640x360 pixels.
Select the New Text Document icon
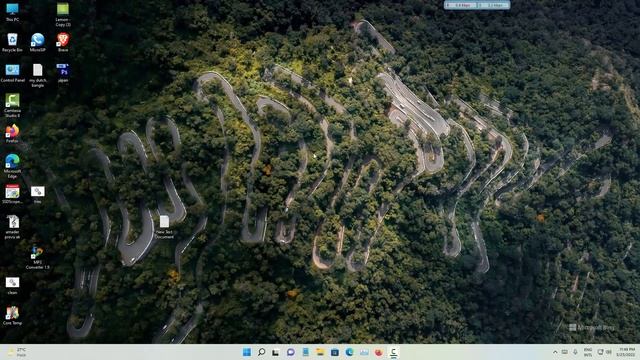[x=164, y=227]
